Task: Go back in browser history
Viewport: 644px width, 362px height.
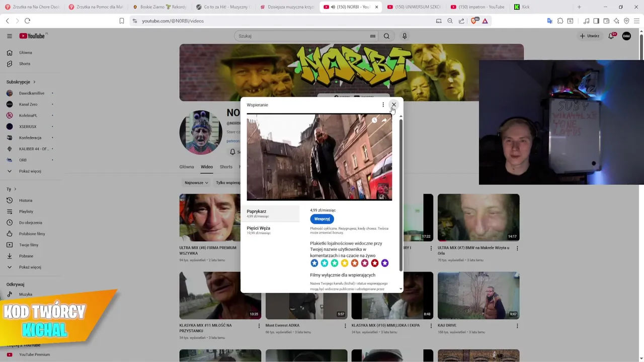Action: (7, 21)
